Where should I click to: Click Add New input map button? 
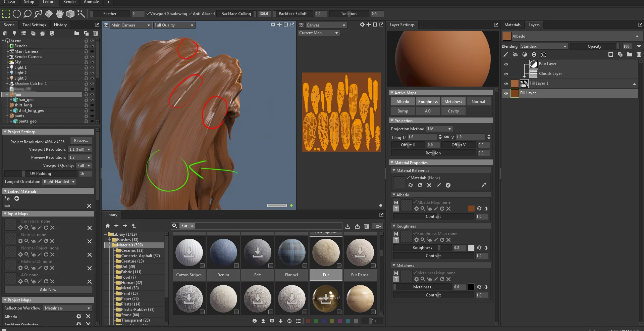[48, 290]
